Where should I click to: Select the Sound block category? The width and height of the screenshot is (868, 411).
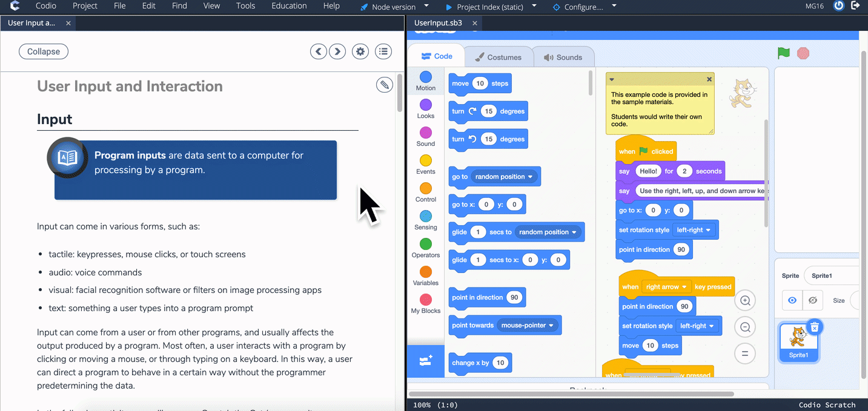[426, 137]
